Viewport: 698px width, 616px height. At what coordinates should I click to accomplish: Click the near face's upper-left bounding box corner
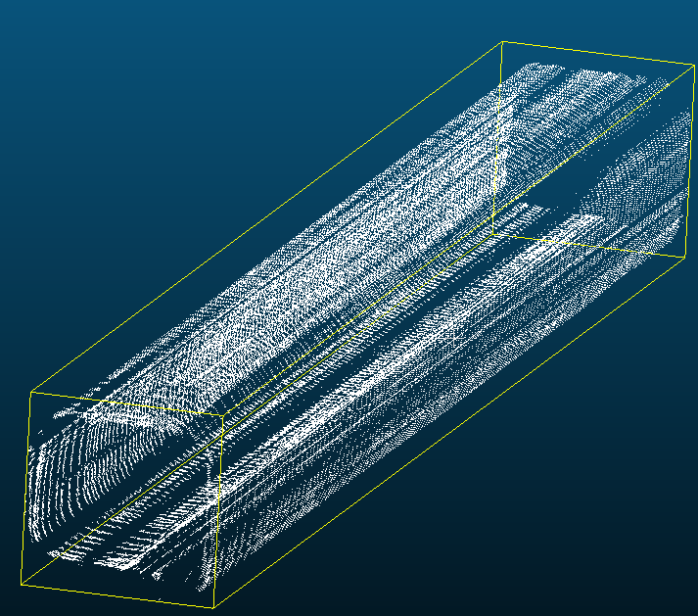[x=31, y=392]
